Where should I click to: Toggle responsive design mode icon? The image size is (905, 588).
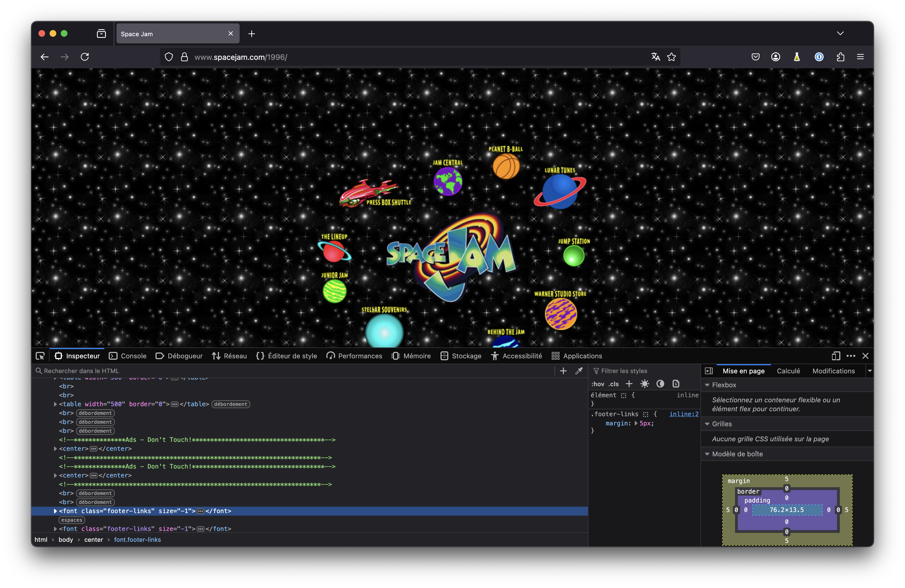836,356
